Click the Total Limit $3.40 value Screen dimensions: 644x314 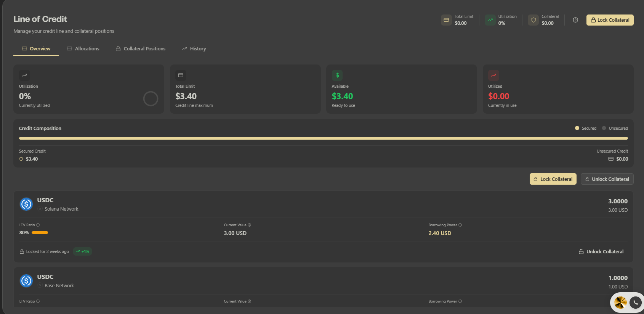click(186, 96)
